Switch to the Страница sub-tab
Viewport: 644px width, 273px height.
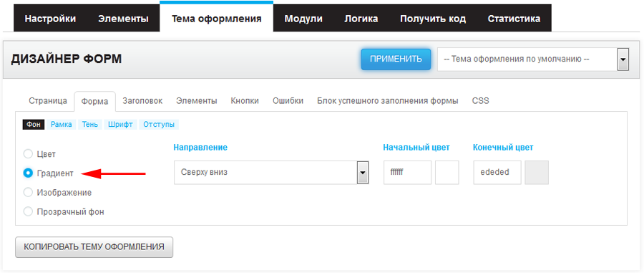point(48,101)
